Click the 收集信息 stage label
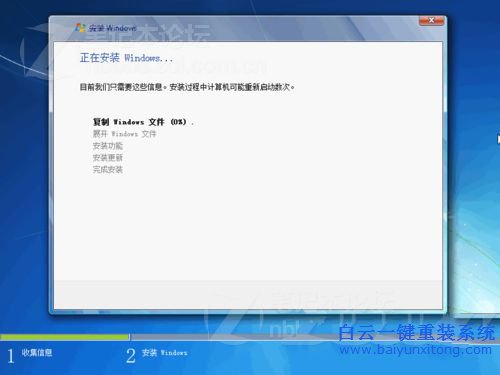Image resolution: width=500 pixels, height=375 pixels. coord(37,353)
